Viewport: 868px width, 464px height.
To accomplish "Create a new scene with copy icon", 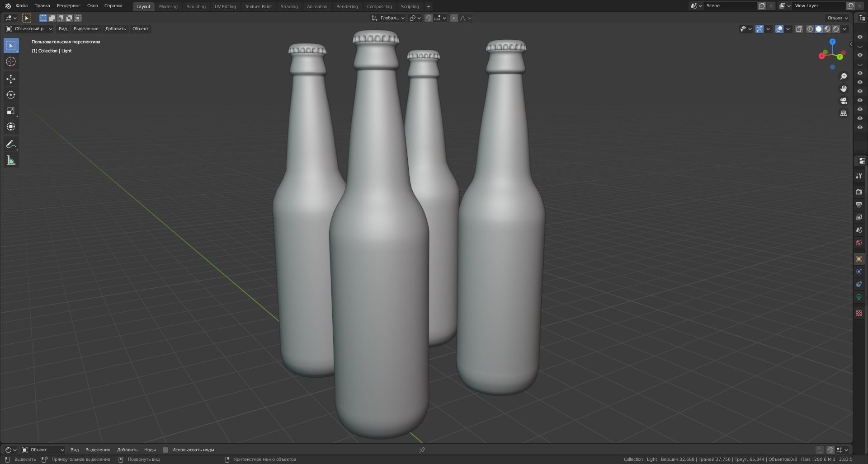I will [x=762, y=6].
